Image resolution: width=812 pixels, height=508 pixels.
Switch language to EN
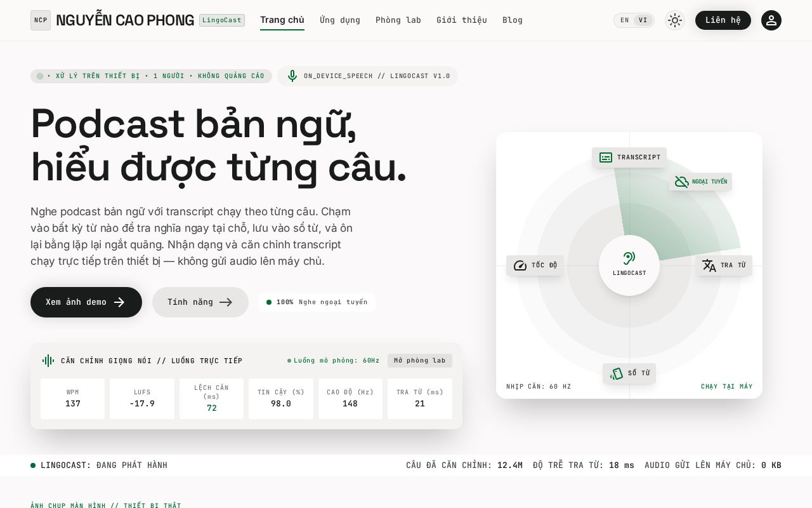(625, 20)
